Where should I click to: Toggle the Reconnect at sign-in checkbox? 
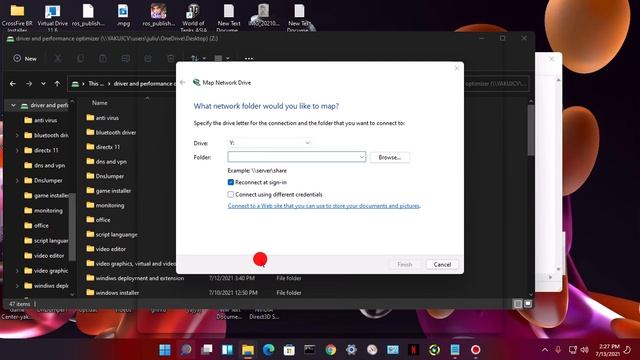(x=231, y=182)
